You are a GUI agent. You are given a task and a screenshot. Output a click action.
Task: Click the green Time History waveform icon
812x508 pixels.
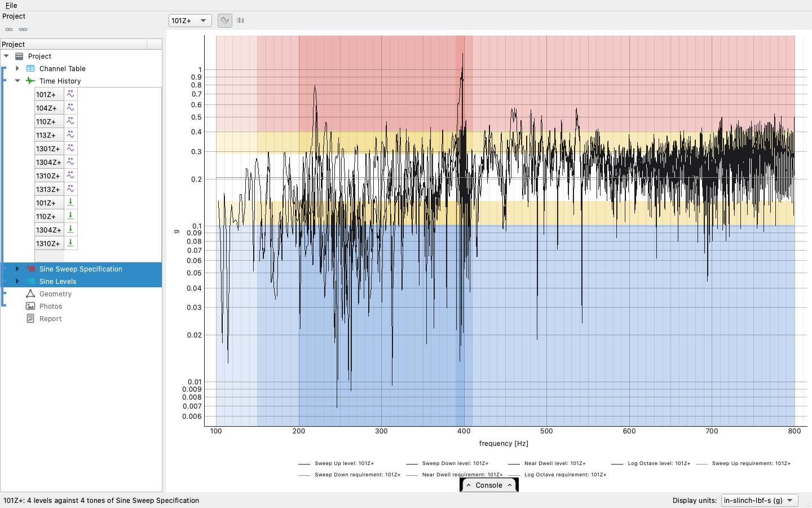point(30,81)
